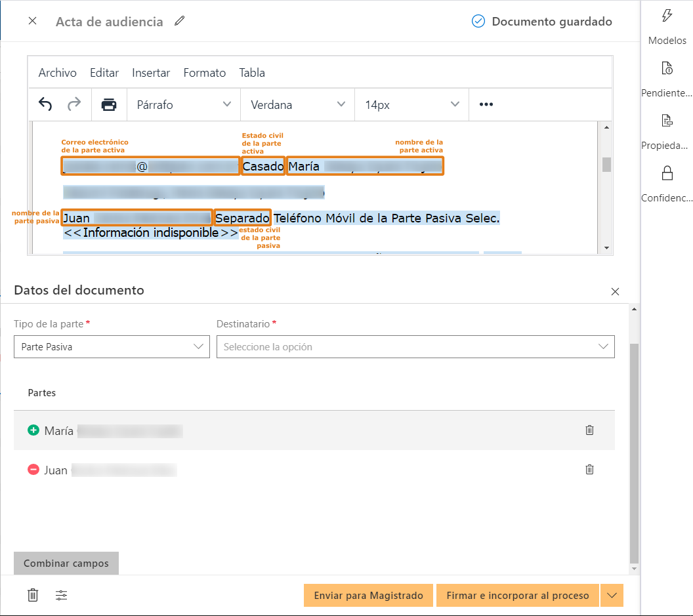Delete María party with trash icon
The height and width of the screenshot is (616, 693).
[x=589, y=430]
